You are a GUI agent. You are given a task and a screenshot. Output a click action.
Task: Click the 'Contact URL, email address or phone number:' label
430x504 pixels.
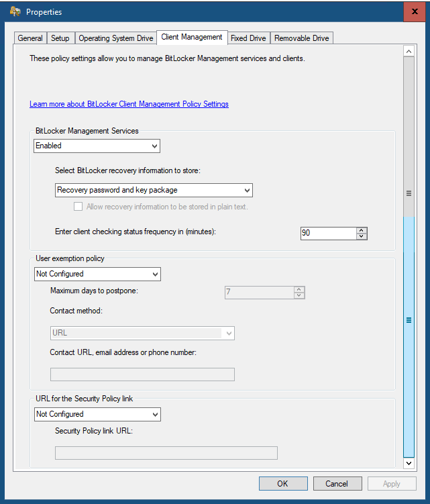pyautogui.click(x=123, y=352)
